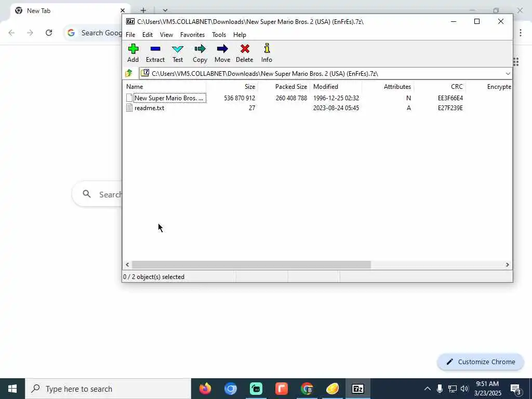Click the date 2023-08-24 05:45
532x399 pixels.
point(336,108)
